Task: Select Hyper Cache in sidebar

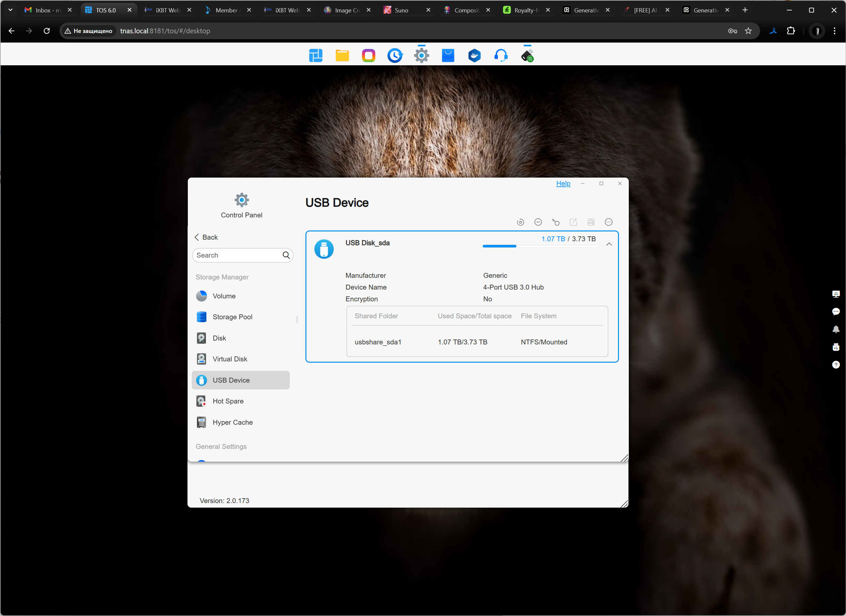Action: point(232,422)
